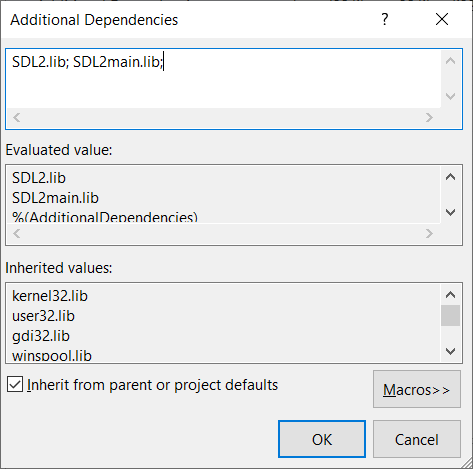Click down arrow of Evaluated value scrollbar
Screen dimensions: 473x469
[451, 212]
